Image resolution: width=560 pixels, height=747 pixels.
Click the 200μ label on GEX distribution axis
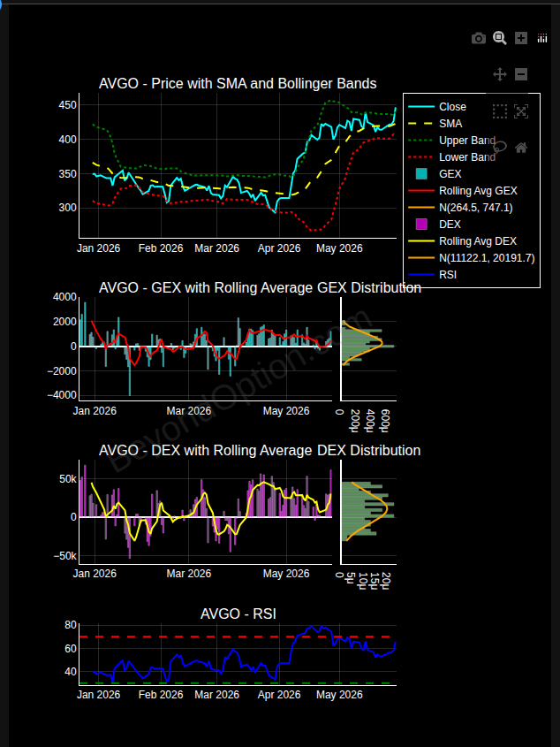pyautogui.click(x=354, y=421)
